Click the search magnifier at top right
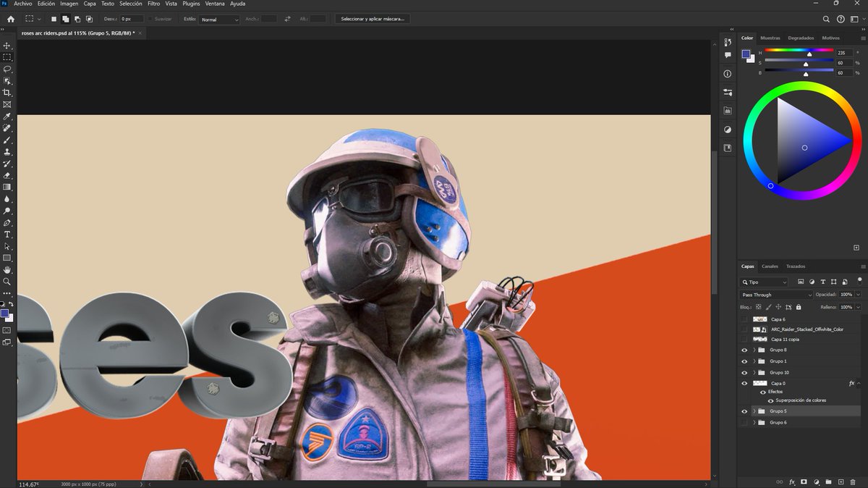Screen dimensions: 868x488 pos(826,19)
